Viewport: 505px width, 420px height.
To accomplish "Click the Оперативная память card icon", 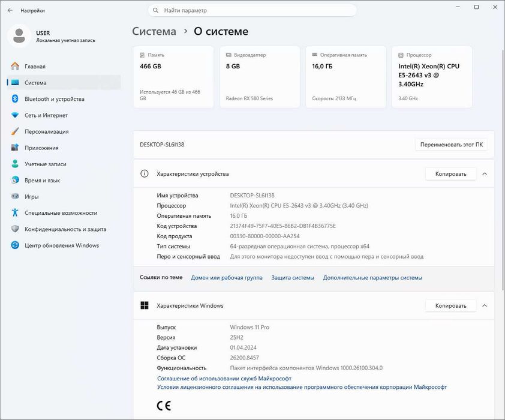I will click(x=315, y=55).
